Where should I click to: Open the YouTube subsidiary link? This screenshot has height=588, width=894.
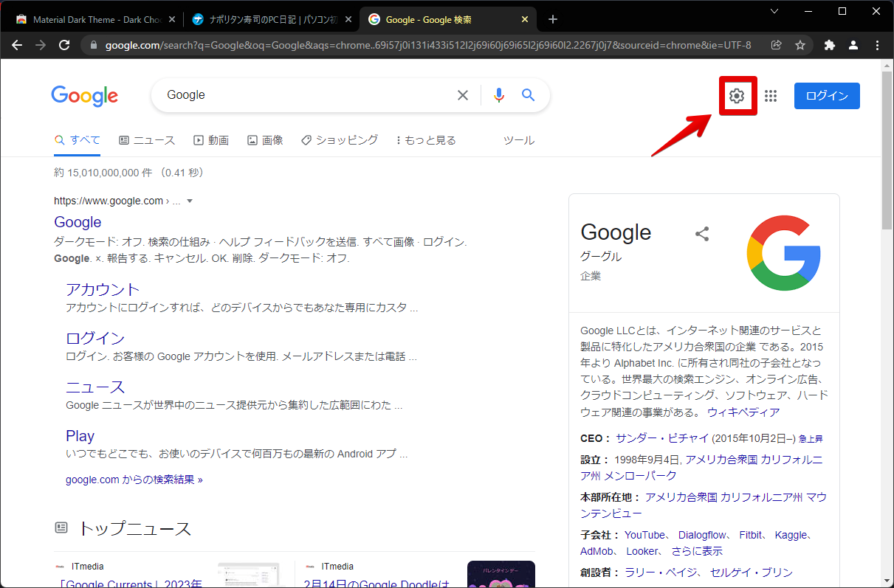click(644, 535)
